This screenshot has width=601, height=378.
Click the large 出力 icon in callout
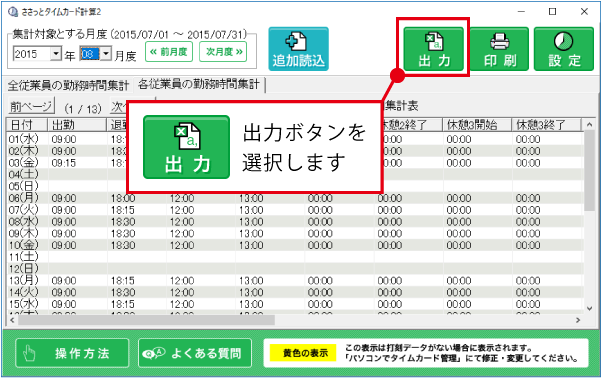[186, 147]
